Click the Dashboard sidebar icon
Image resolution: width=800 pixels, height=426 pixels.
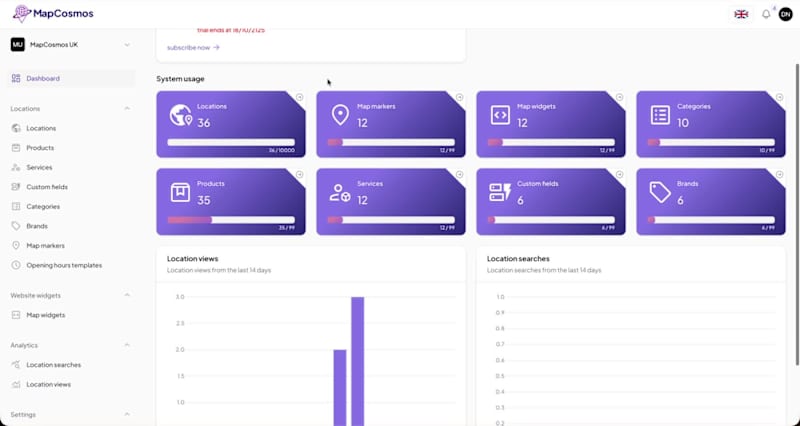coord(16,79)
